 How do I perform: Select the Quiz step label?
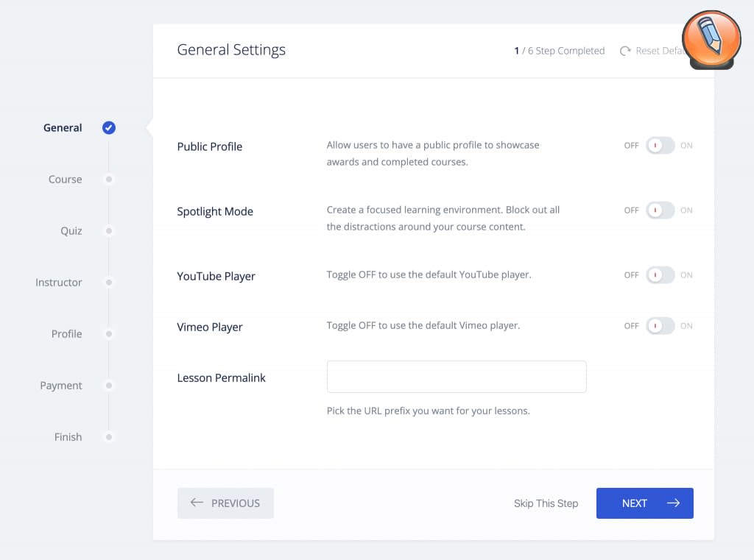tap(71, 231)
